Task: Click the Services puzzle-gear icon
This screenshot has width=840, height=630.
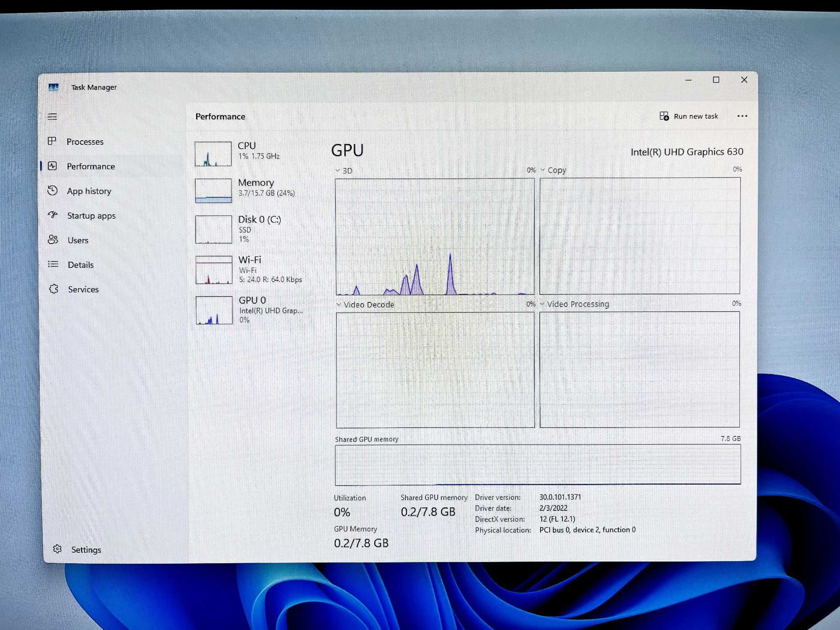Action: click(x=54, y=289)
